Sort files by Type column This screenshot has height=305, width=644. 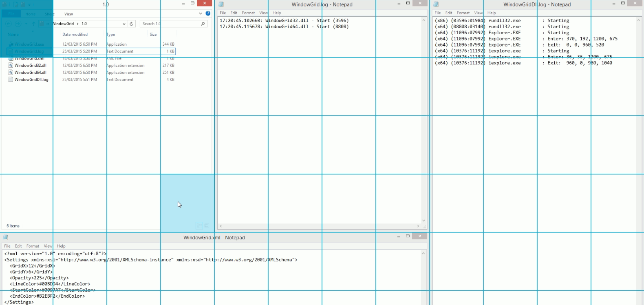pyautogui.click(x=111, y=35)
